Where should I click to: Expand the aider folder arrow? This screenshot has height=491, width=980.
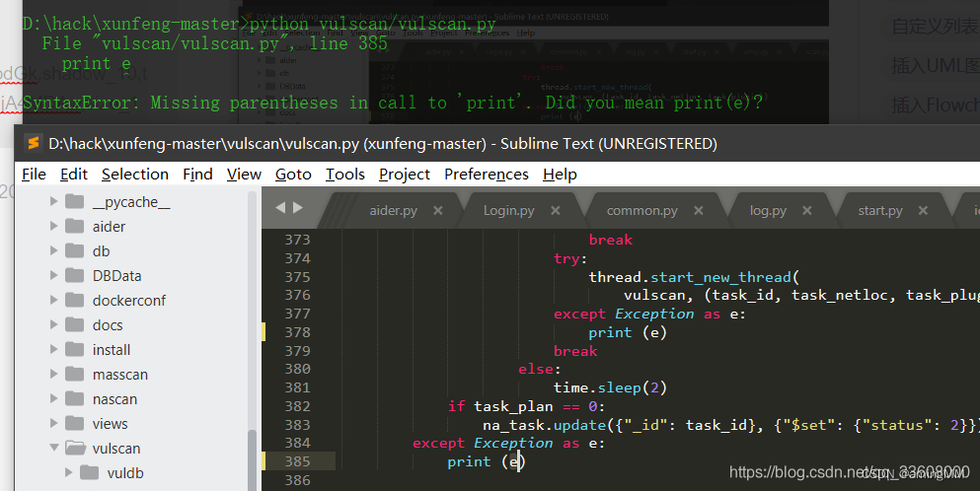pos(53,226)
